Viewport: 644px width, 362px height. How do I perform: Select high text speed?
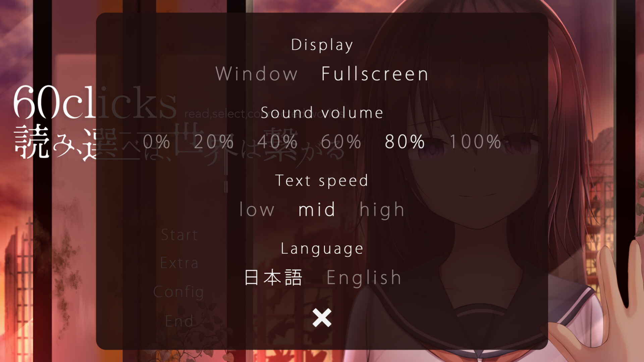pos(381,208)
